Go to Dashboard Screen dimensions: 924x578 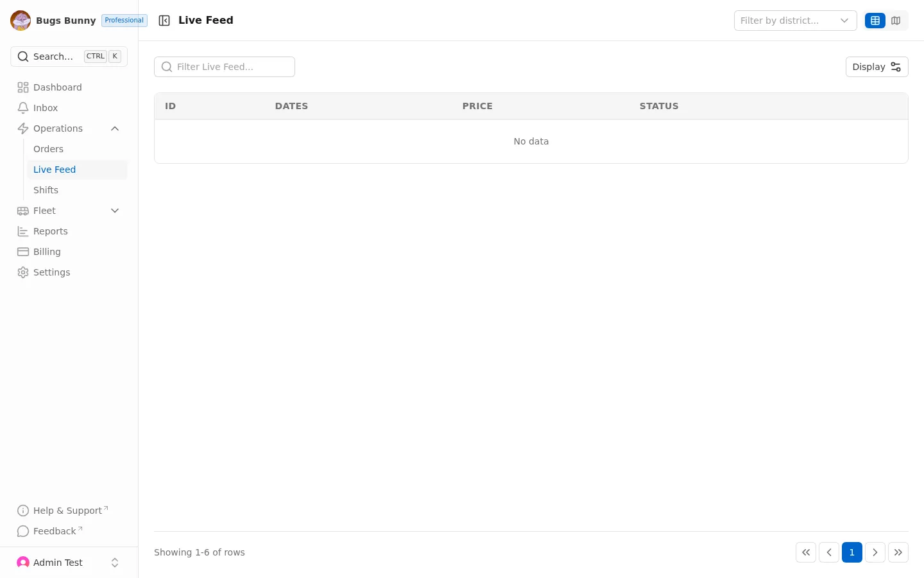point(69,87)
